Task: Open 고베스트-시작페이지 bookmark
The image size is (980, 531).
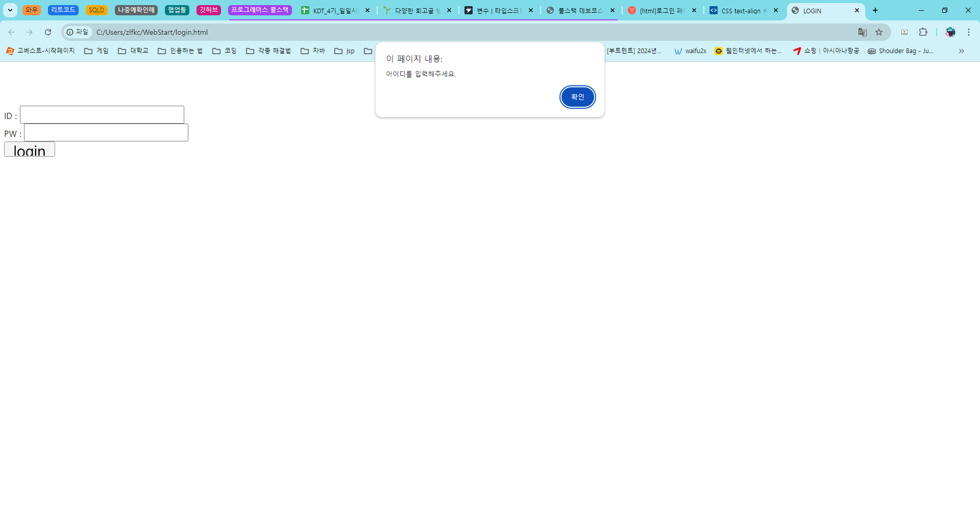Action: click(x=40, y=51)
